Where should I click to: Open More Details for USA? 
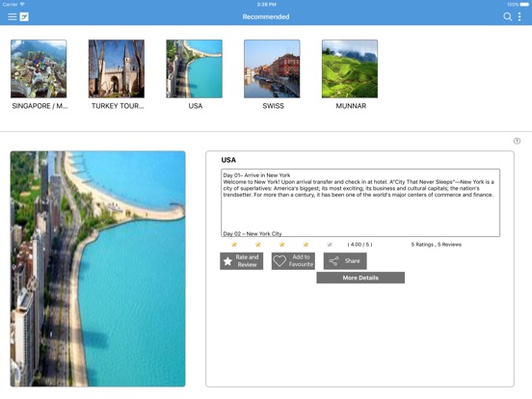[x=360, y=278]
